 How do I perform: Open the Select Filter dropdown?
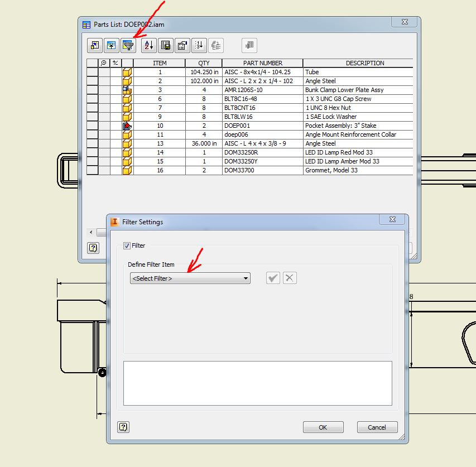tap(190, 278)
